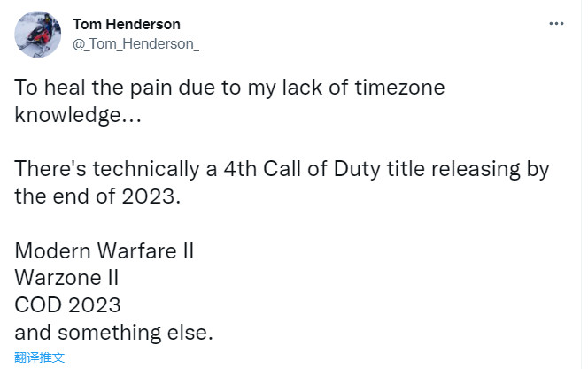The width and height of the screenshot is (588, 369).
Task: Click the phrase 'Call of Duty'
Action: (334, 168)
